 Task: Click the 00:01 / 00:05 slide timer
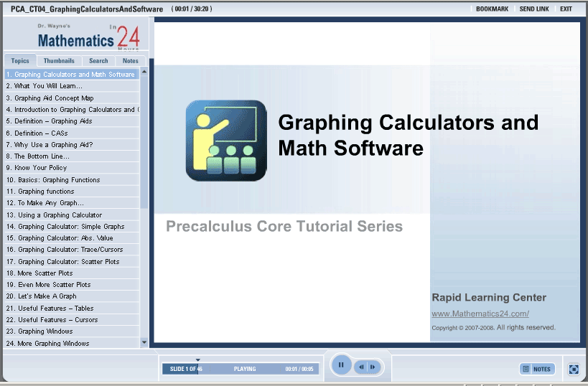[299, 369]
